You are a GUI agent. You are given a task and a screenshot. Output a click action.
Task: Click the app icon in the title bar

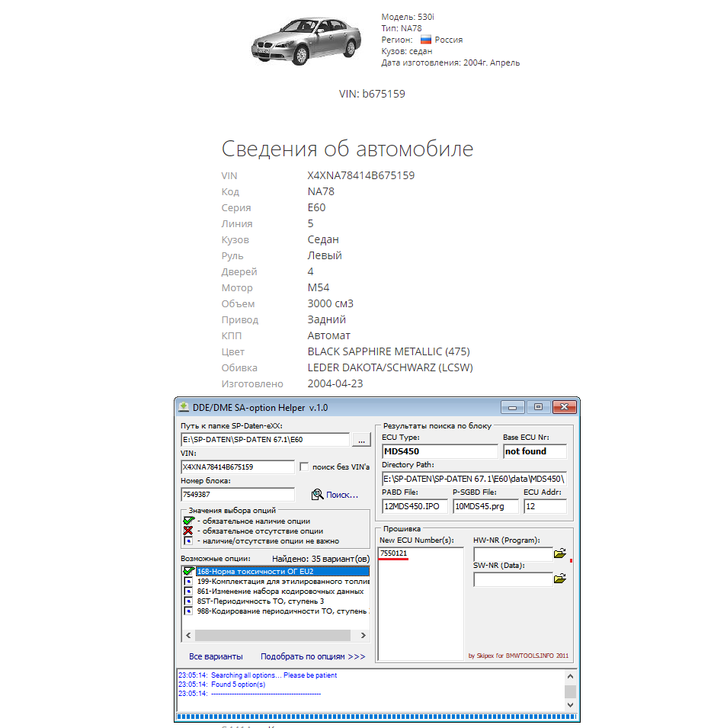coord(183,407)
